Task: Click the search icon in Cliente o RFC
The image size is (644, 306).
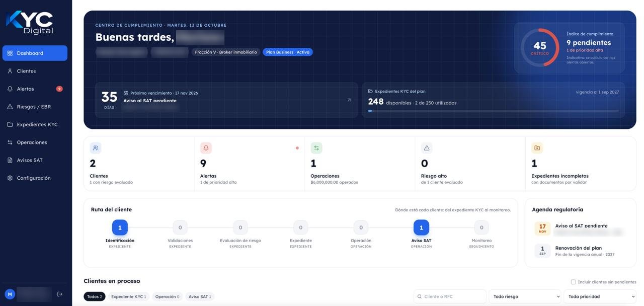Action: point(420,296)
